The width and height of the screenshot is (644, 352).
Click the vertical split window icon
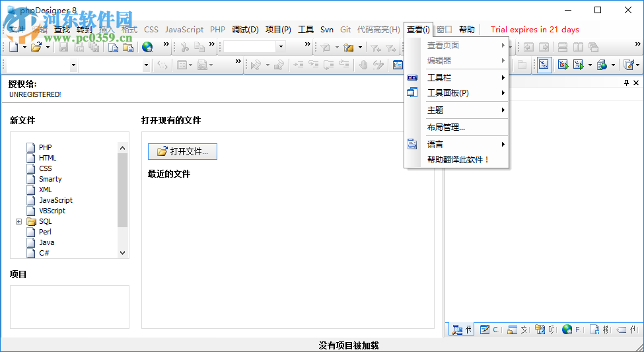[579, 47]
